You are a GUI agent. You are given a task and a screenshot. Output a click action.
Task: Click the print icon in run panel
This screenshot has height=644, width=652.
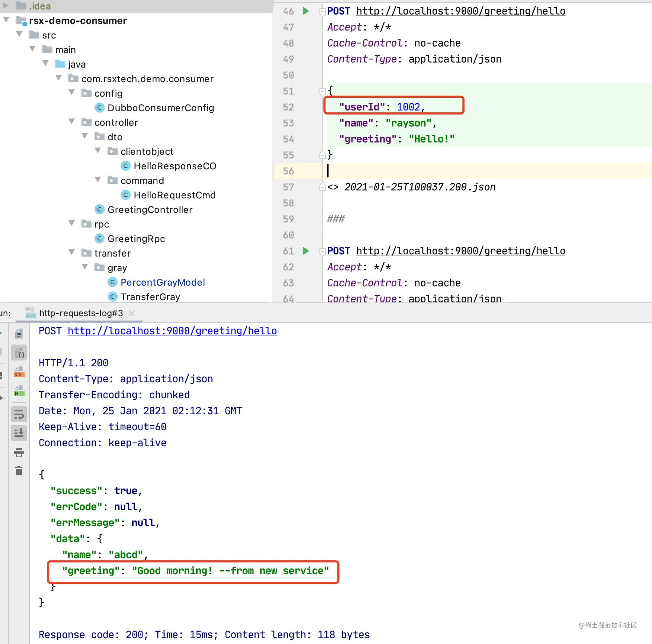tap(19, 452)
